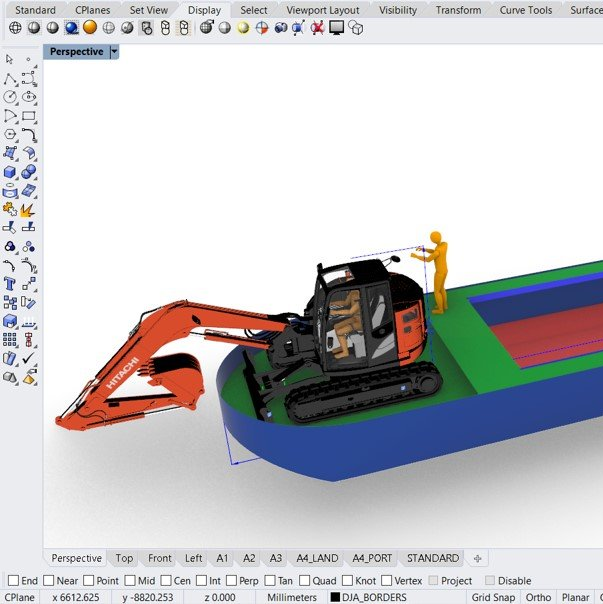The height and width of the screenshot is (604, 603).
Task: Click the puzzle-piece Join tool
Action: click(10, 210)
